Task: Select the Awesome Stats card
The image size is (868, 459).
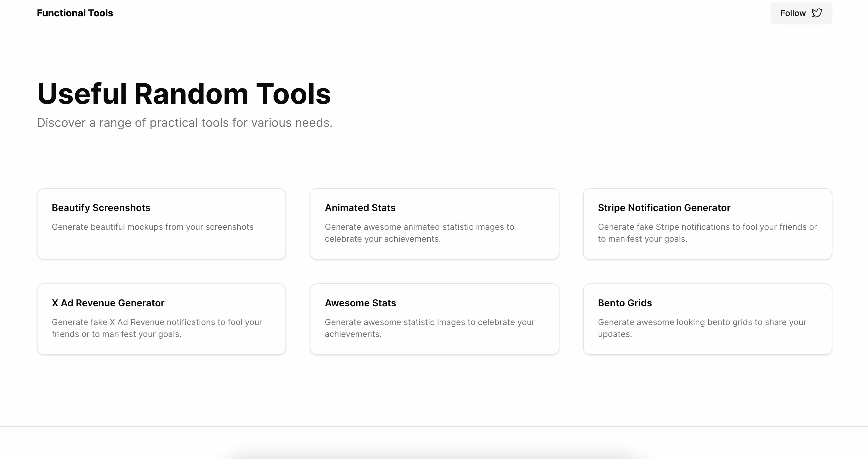Action: coord(435,319)
